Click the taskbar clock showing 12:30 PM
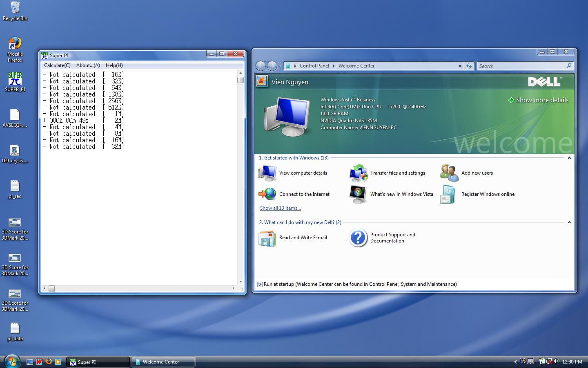The height and width of the screenshot is (368, 588). tap(572, 362)
